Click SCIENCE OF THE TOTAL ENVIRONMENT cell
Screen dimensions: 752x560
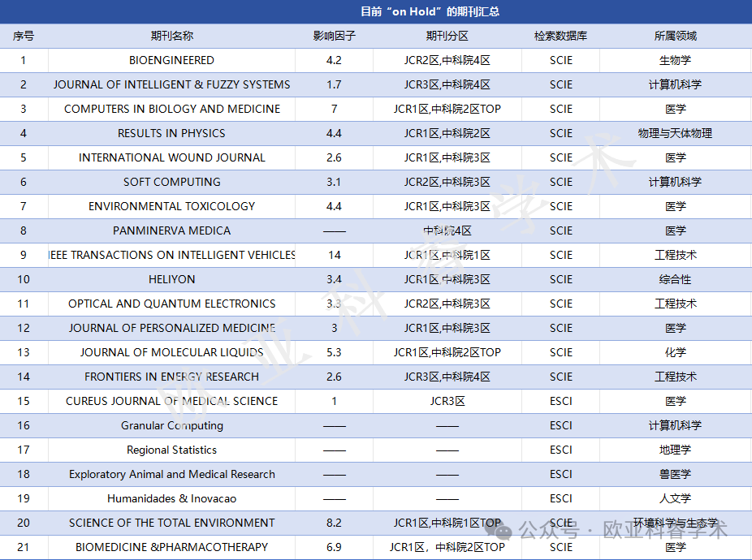(x=171, y=523)
